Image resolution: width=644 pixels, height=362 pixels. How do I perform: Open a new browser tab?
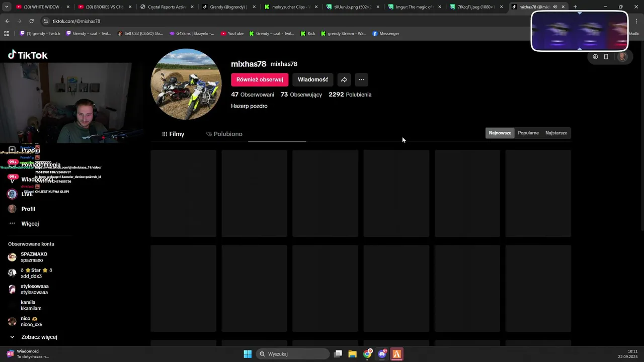[x=575, y=7]
